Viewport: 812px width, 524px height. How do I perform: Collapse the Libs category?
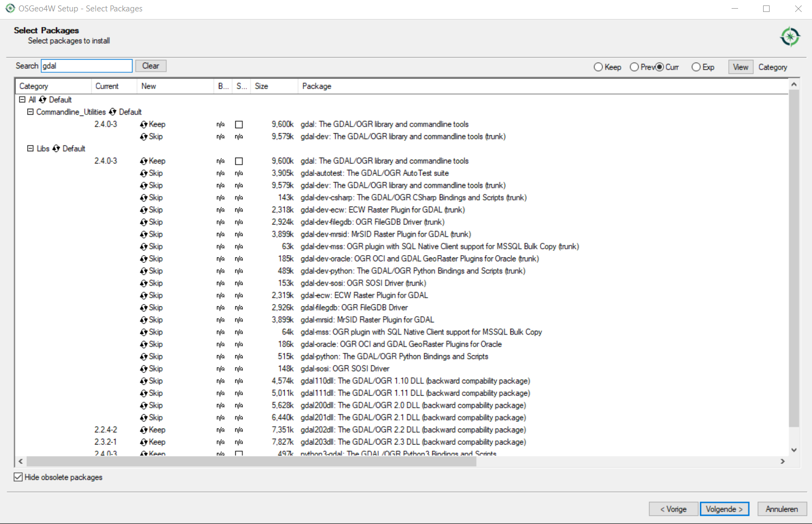30,148
